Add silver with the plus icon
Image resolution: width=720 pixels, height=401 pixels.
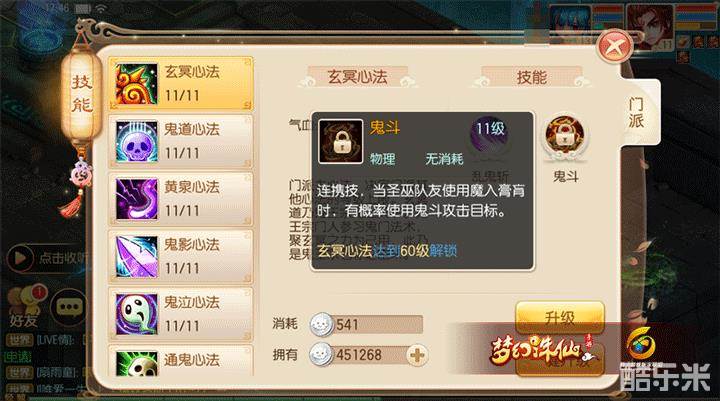(417, 355)
